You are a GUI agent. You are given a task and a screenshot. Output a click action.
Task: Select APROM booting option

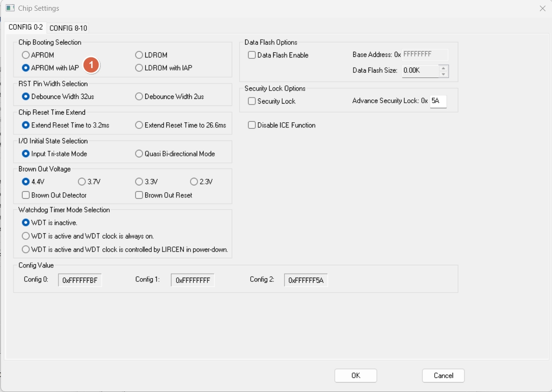pyautogui.click(x=26, y=55)
